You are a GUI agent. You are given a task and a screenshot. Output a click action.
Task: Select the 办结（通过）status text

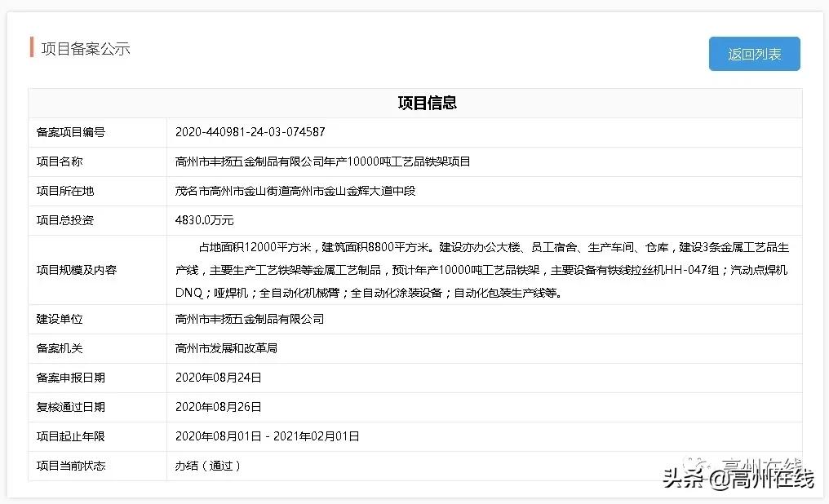211,466
